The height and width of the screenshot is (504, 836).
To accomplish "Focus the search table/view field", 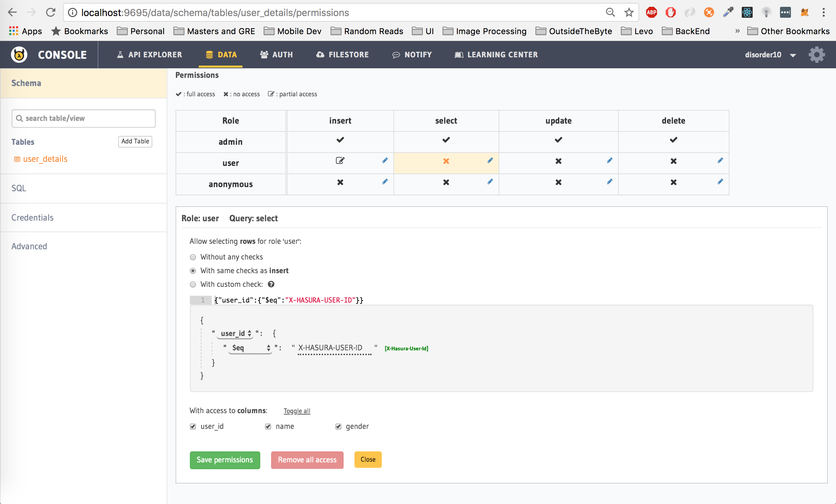I will tap(84, 118).
